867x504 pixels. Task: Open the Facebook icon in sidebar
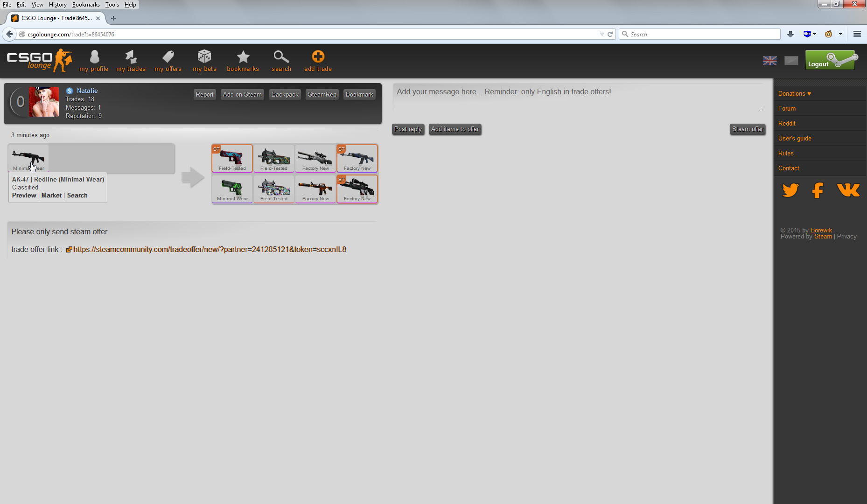(818, 190)
